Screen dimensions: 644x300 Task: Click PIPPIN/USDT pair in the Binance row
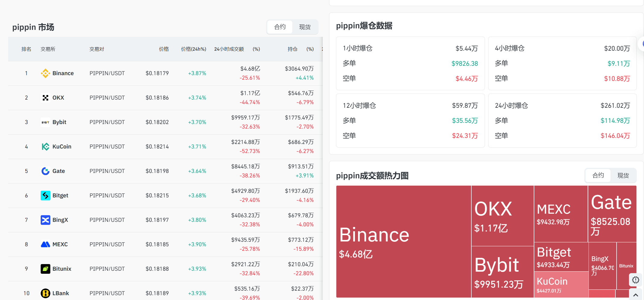click(107, 73)
